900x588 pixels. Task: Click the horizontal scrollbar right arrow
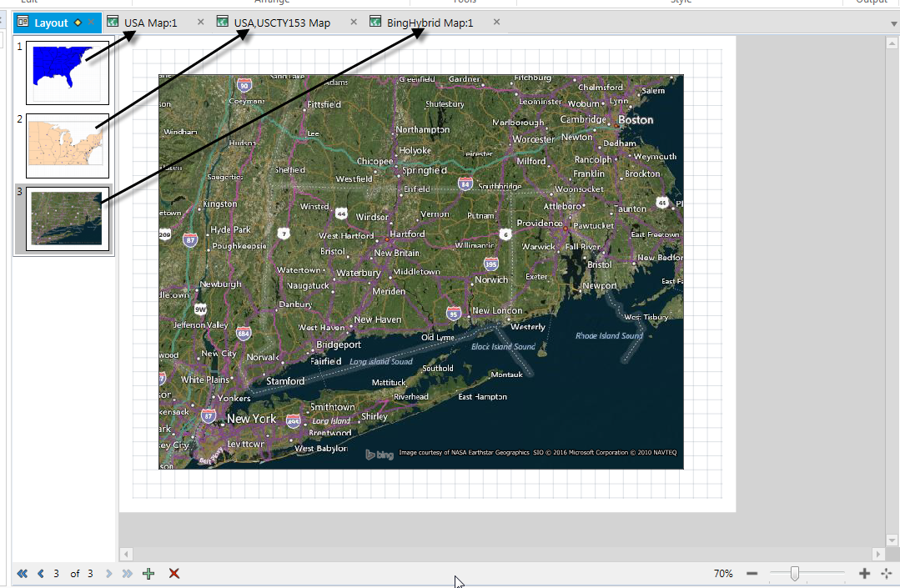(877, 554)
